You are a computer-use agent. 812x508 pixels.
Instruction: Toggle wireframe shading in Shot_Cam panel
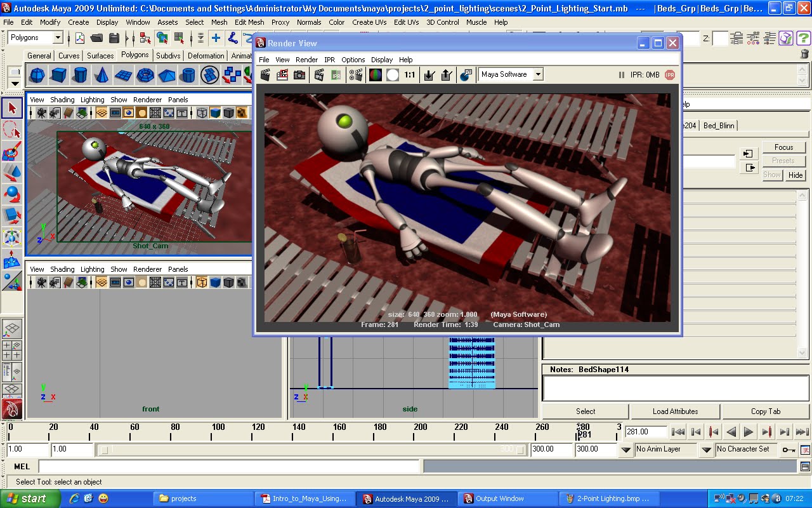point(202,113)
